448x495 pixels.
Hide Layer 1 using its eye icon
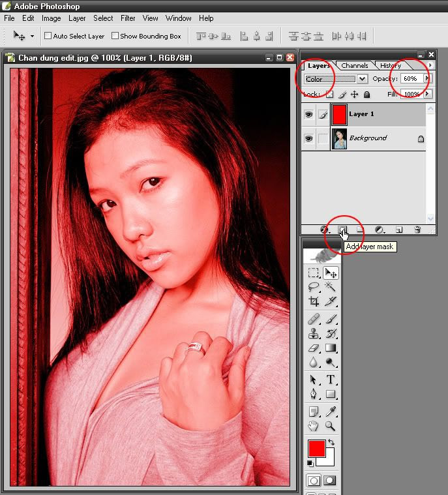pyautogui.click(x=308, y=114)
